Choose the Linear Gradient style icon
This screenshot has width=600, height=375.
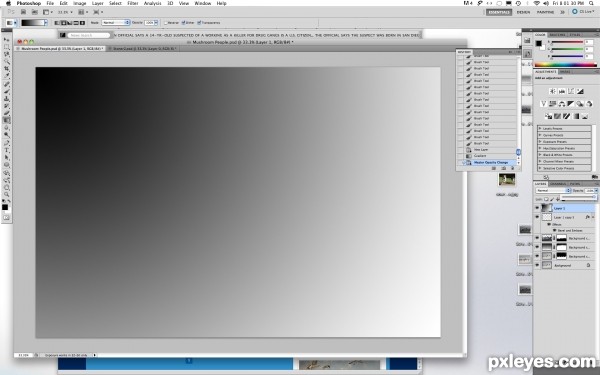(57, 23)
